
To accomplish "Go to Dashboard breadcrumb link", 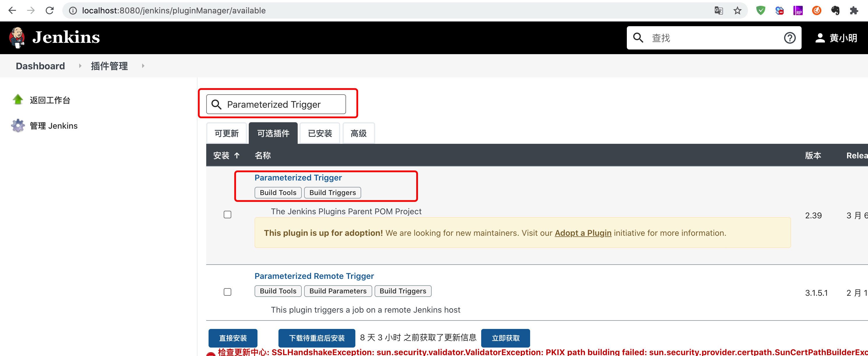I will (40, 66).
